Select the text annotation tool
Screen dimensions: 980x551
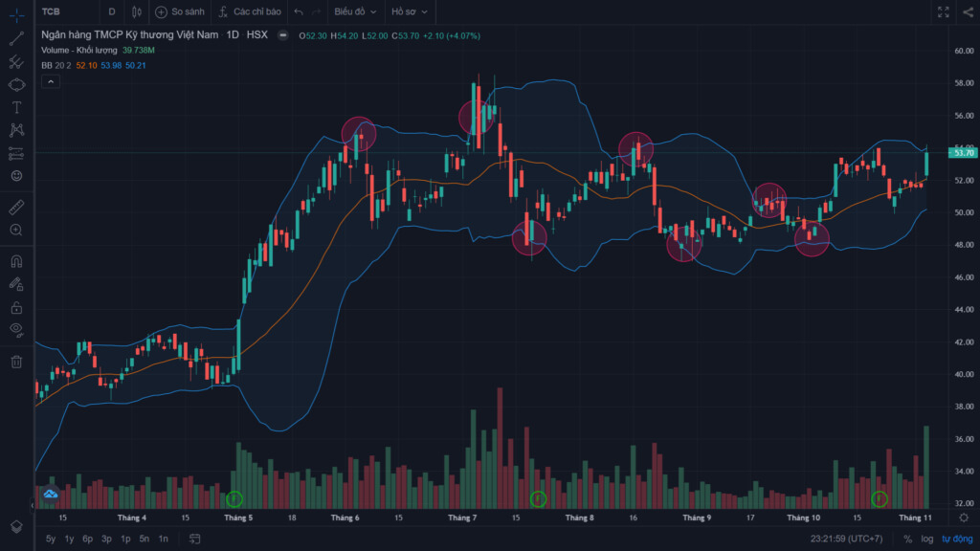[17, 107]
